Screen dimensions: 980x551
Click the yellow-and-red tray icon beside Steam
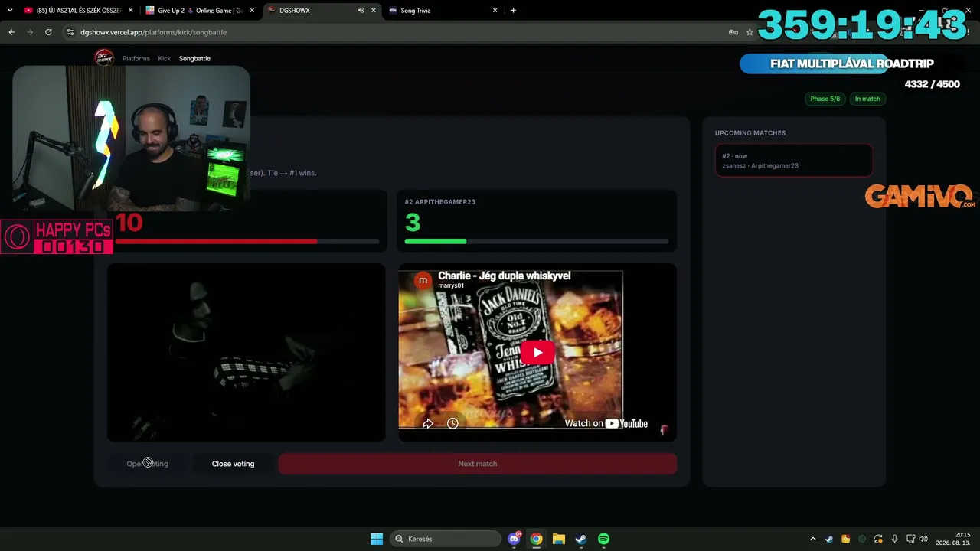(846, 539)
